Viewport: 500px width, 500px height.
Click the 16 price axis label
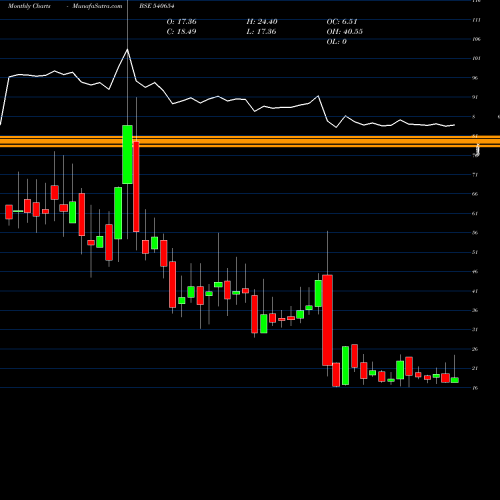(x=475, y=388)
